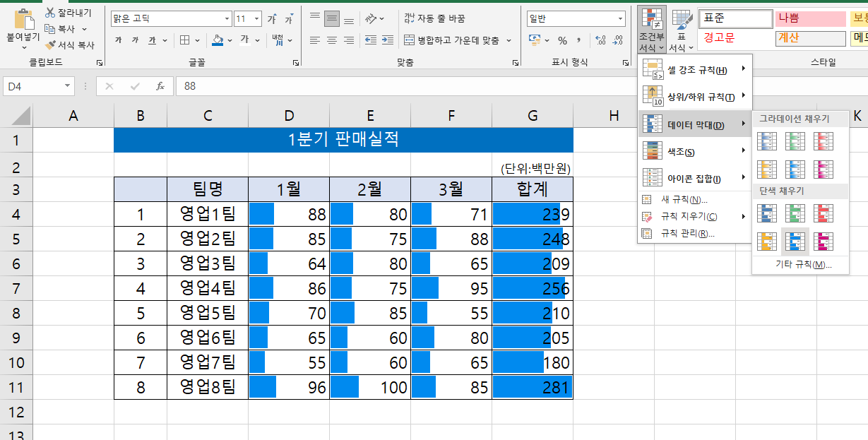
Task: Open 아이콘 집합 icon sets submenu
Action: (x=695, y=178)
